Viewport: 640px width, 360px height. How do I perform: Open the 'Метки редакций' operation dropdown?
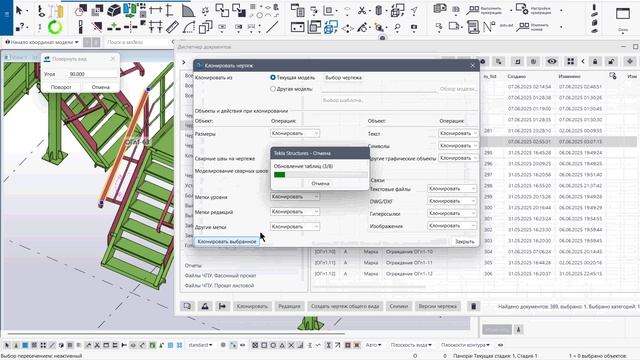(295, 212)
